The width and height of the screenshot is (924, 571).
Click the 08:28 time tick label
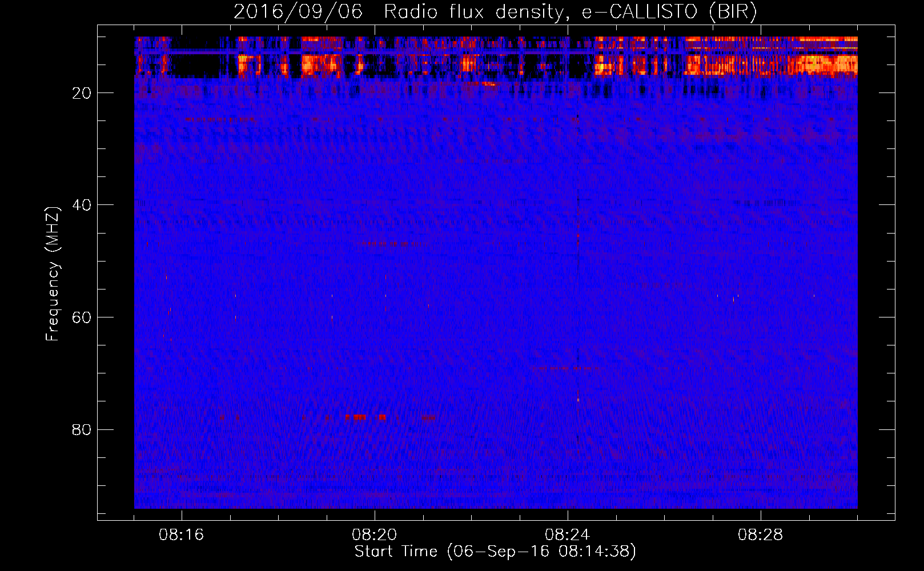(761, 535)
